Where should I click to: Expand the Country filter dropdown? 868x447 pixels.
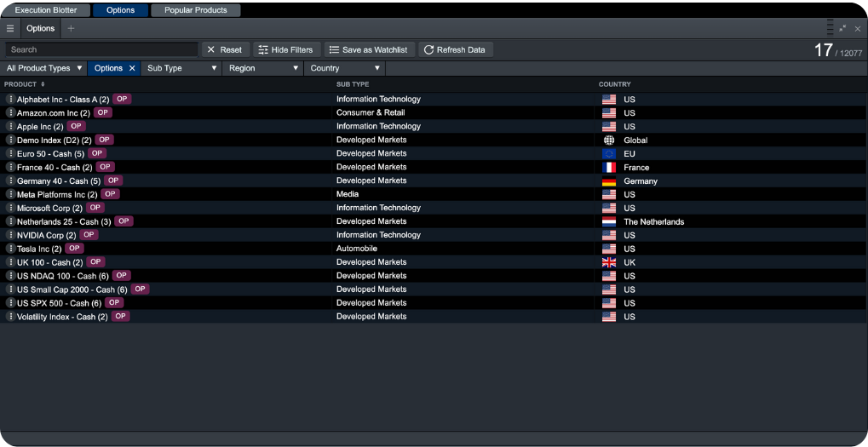(345, 68)
